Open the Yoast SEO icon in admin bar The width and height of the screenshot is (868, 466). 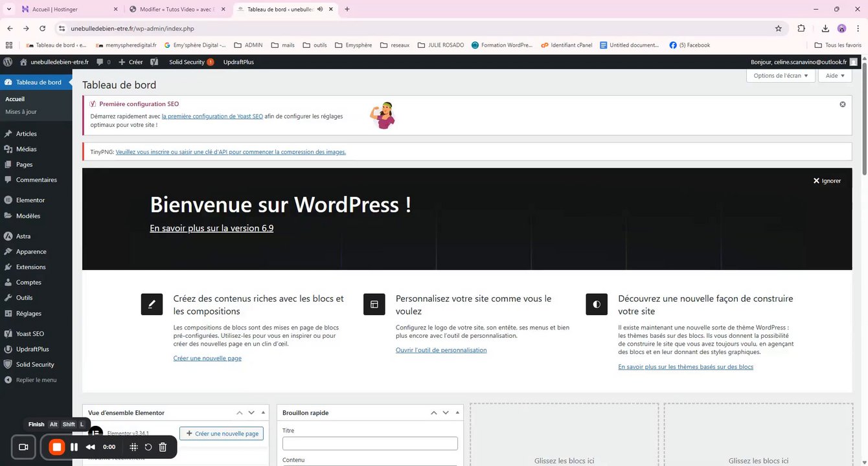pyautogui.click(x=154, y=62)
